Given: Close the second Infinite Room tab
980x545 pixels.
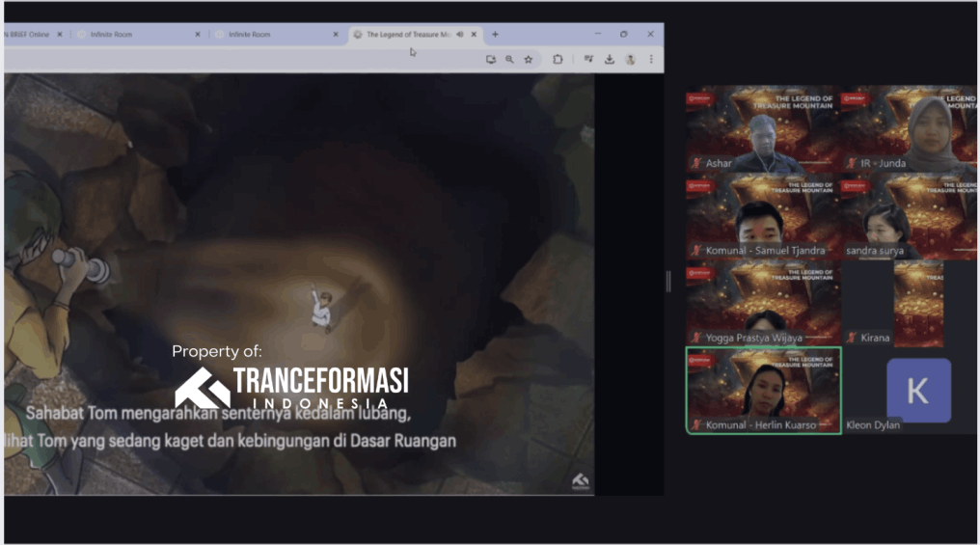Looking at the screenshot, I should click(x=336, y=35).
